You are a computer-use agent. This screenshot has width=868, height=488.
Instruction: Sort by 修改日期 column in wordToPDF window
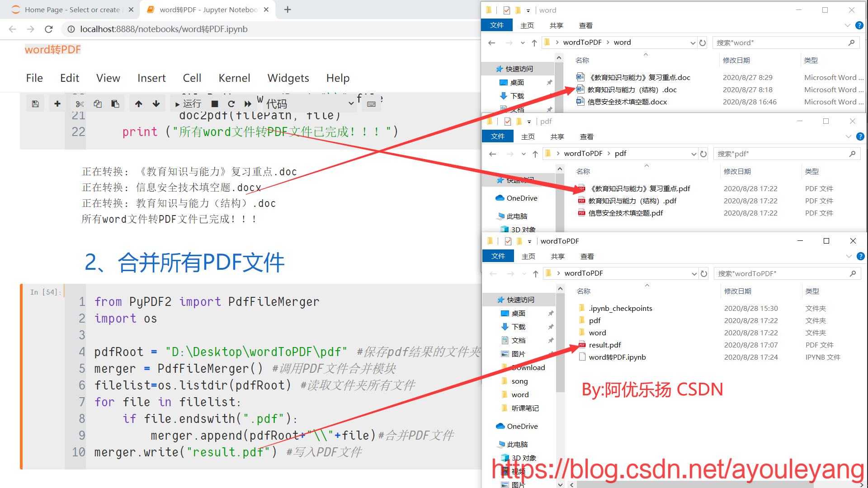click(737, 291)
